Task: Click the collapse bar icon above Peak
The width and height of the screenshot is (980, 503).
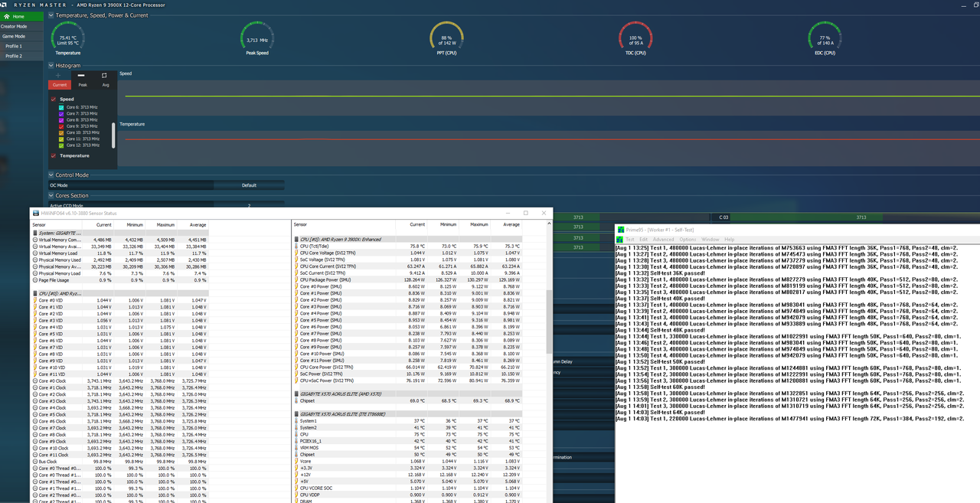Action: pyautogui.click(x=82, y=75)
